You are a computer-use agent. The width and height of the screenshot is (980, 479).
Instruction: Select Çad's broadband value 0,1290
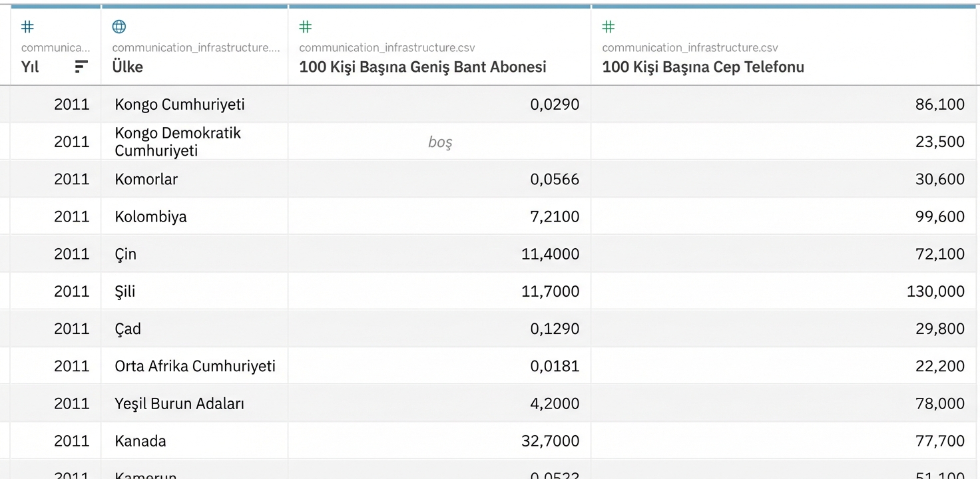pos(555,329)
